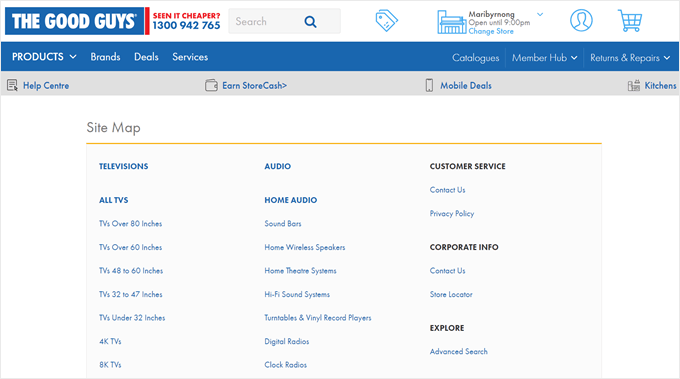Expand the PRODUCTS dropdown menu
This screenshot has width=680, height=379.
(44, 57)
